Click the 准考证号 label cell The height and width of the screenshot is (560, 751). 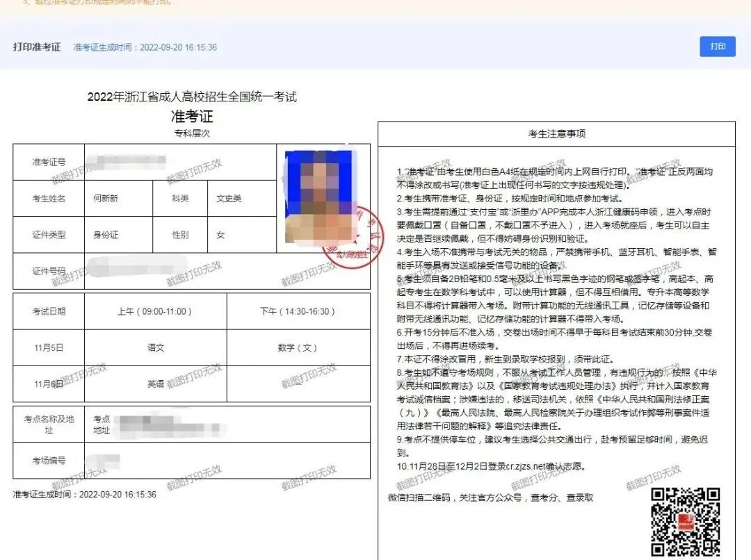(49, 162)
